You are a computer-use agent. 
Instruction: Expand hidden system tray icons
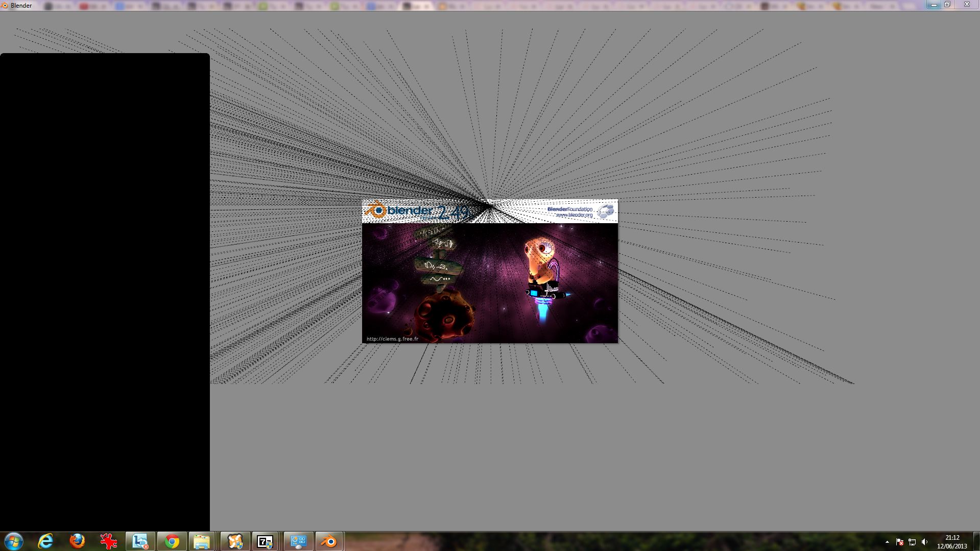tap(887, 542)
